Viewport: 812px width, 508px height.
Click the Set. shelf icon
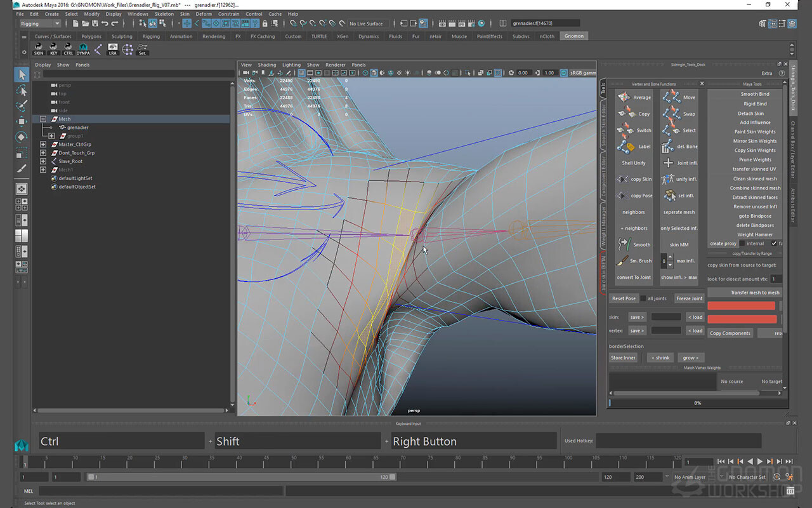(x=143, y=49)
